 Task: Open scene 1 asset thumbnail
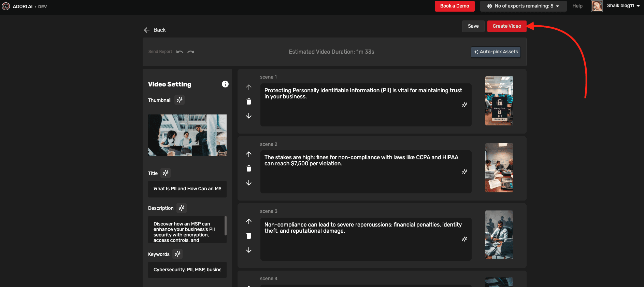point(499,101)
